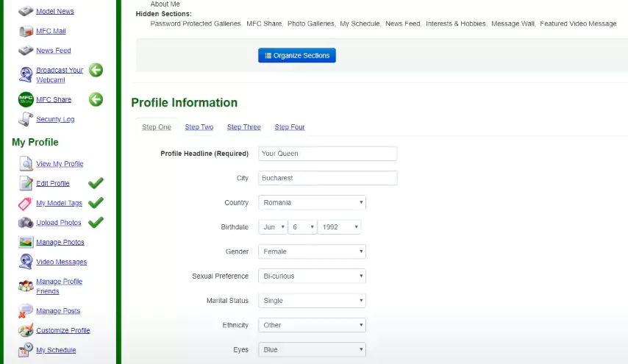Click the Profile Headline input field
This screenshot has width=628, height=364.
click(x=328, y=154)
